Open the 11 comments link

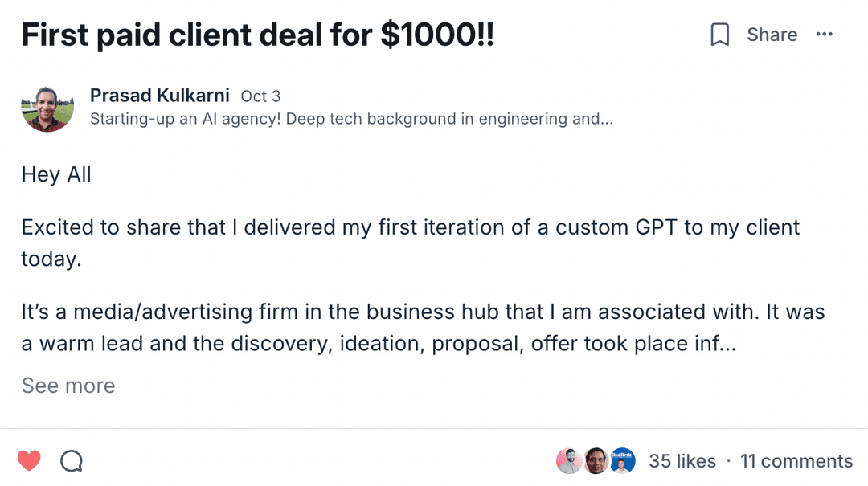796,461
